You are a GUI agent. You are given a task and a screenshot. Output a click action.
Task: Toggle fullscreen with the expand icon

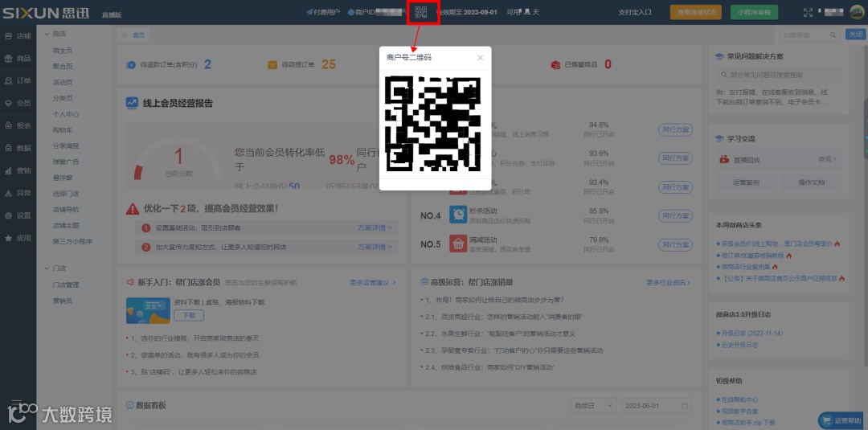coord(808,12)
